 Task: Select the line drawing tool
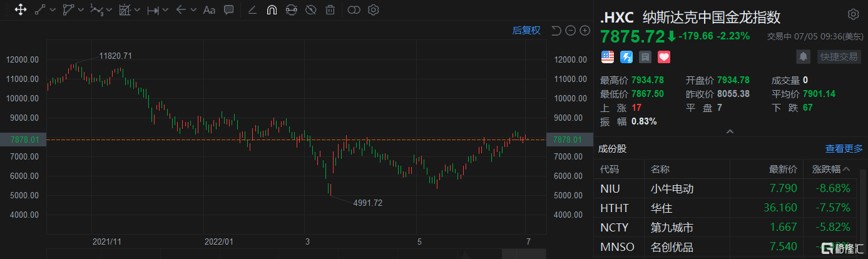coord(39,9)
